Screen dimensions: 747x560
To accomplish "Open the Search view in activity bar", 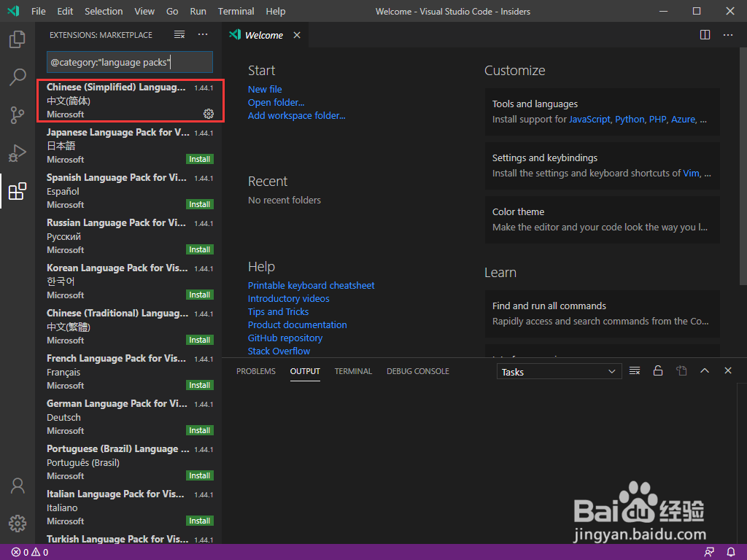I will click(18, 77).
